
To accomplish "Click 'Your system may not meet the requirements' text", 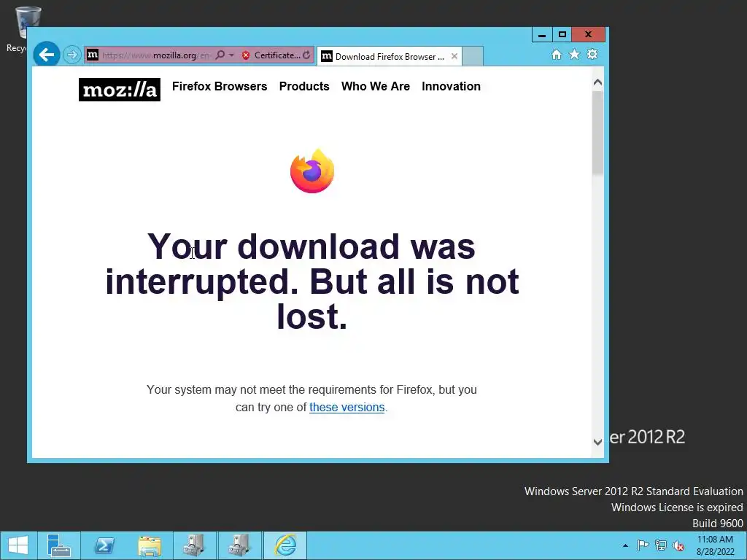I will coord(311,398).
